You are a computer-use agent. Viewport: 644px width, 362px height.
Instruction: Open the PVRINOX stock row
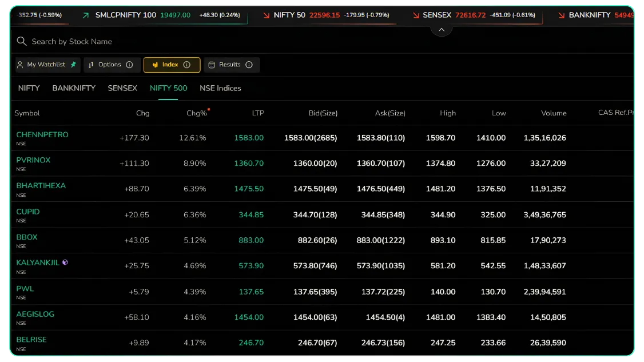click(x=323, y=164)
